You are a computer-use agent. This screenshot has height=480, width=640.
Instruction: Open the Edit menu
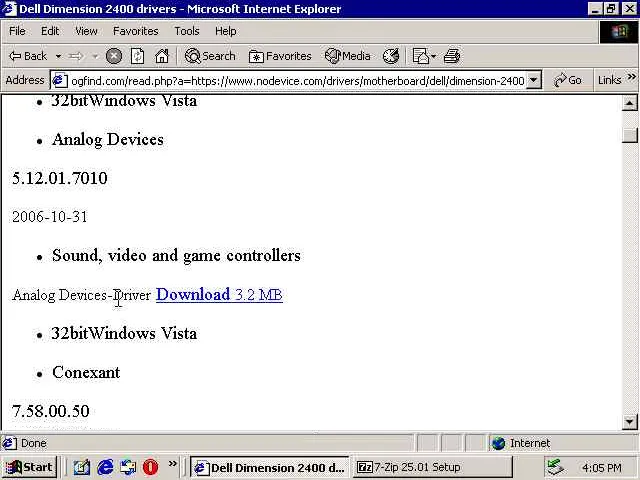pos(50,31)
